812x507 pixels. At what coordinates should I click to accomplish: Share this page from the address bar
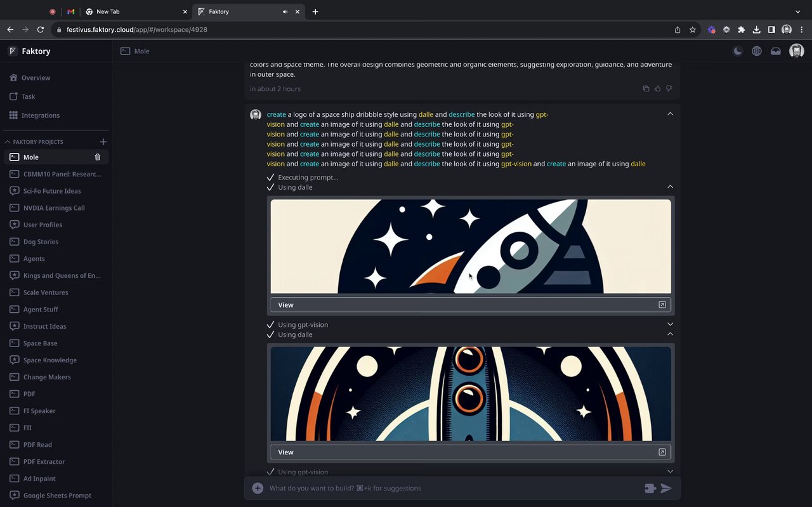(678, 30)
